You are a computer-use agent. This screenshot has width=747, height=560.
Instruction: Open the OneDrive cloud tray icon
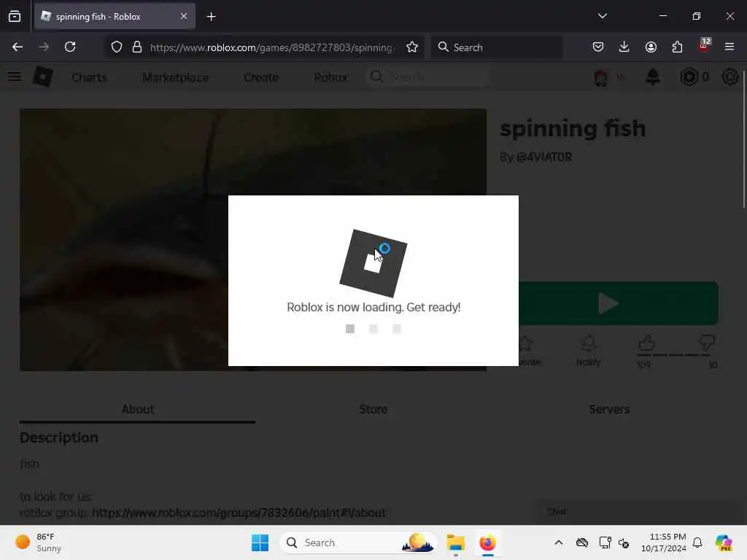[581, 542]
